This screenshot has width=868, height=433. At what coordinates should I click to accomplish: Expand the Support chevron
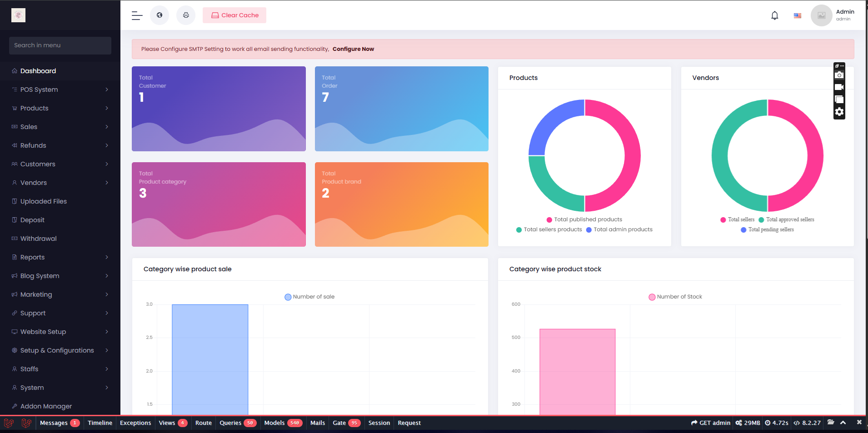[x=107, y=313]
